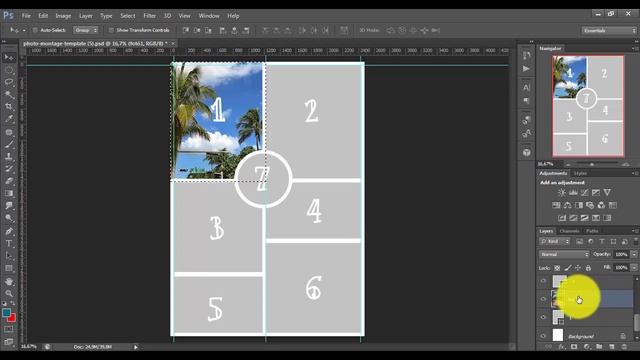Screen dimensions: 640x360
Task: Select the Eraser tool
Action: pos(9,181)
